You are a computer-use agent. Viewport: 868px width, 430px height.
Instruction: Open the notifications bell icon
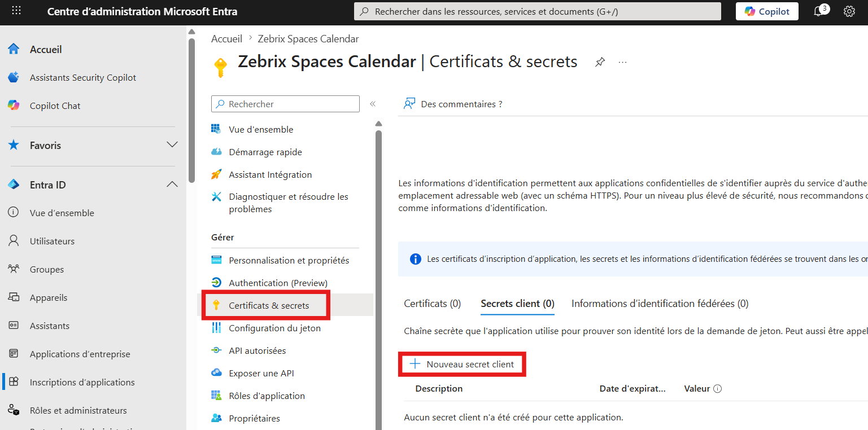tap(819, 11)
